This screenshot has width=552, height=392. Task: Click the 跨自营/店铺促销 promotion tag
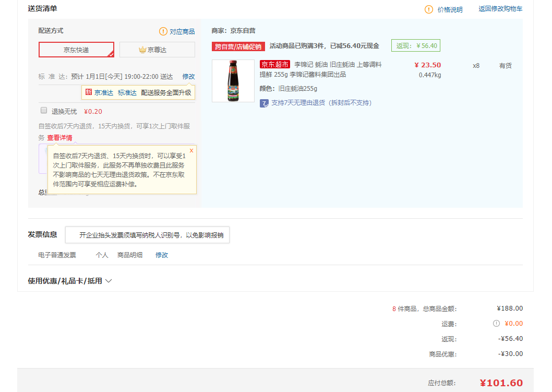[238, 46]
